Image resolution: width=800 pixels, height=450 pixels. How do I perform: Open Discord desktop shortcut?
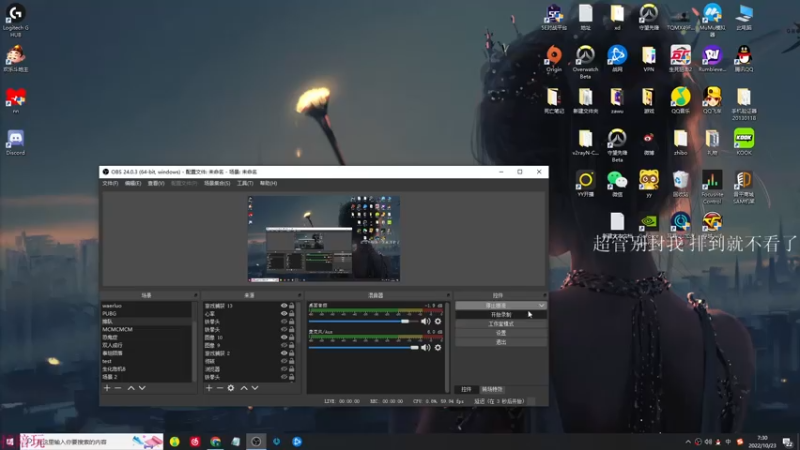click(x=15, y=142)
